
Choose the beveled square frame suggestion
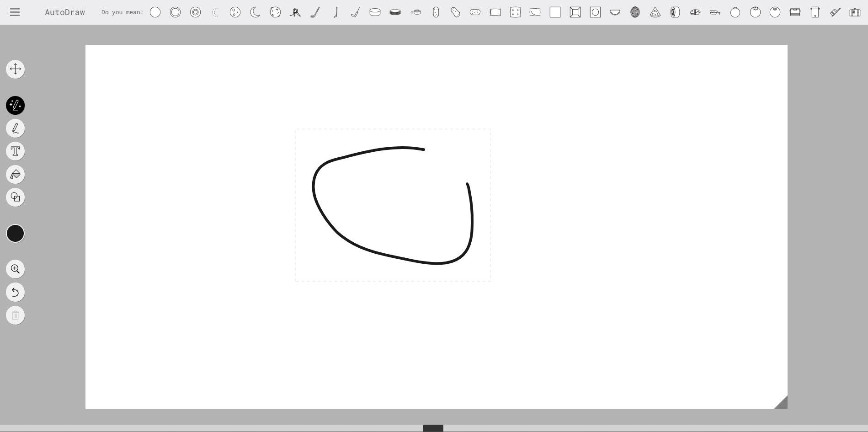coord(575,12)
